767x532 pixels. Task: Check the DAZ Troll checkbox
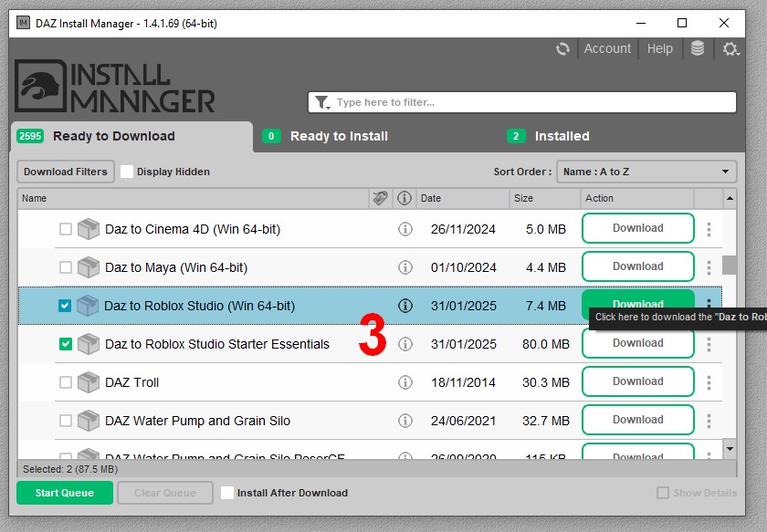(x=65, y=381)
